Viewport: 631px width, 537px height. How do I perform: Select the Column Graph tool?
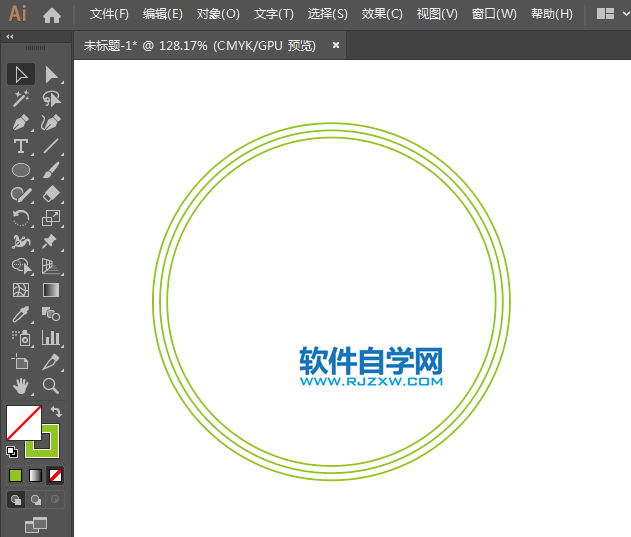(x=51, y=338)
